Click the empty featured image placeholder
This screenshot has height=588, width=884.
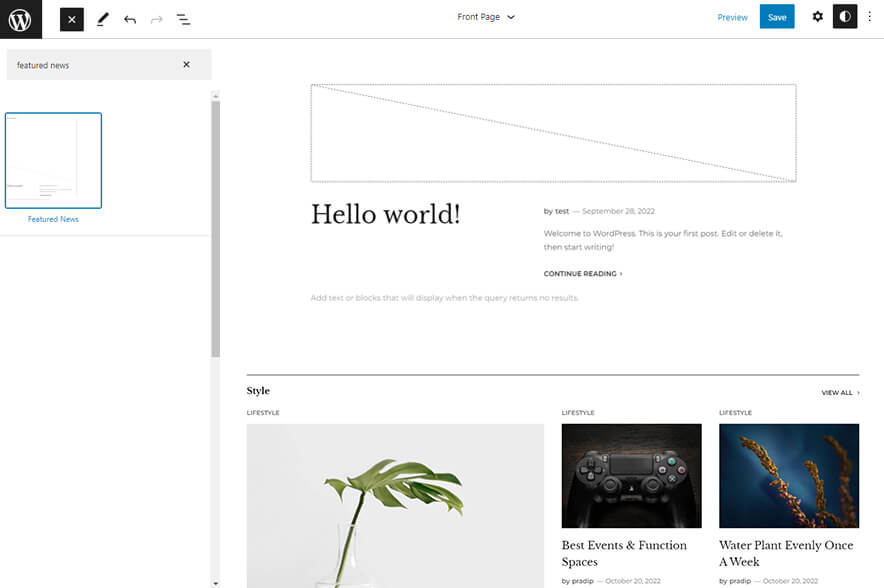553,133
